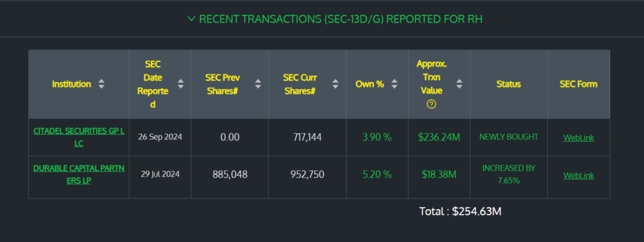Open WebLink for Durable Capital row
Viewport: 644px width, 242px height.
(579, 175)
